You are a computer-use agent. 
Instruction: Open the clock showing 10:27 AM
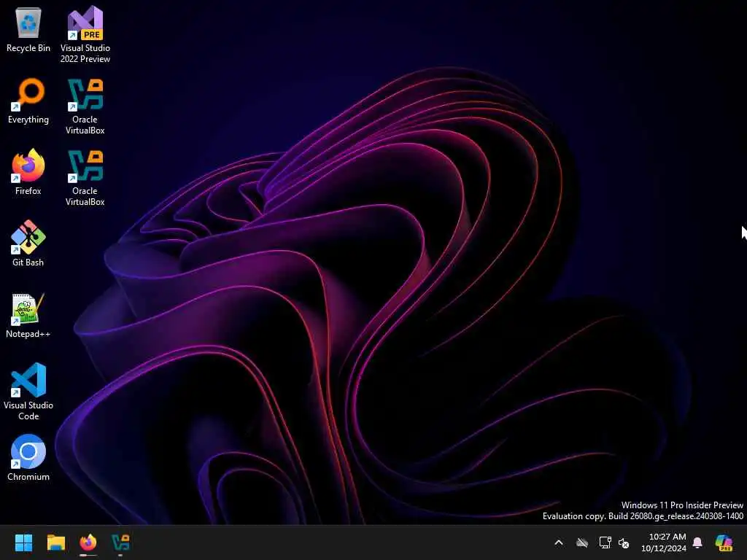click(664, 542)
